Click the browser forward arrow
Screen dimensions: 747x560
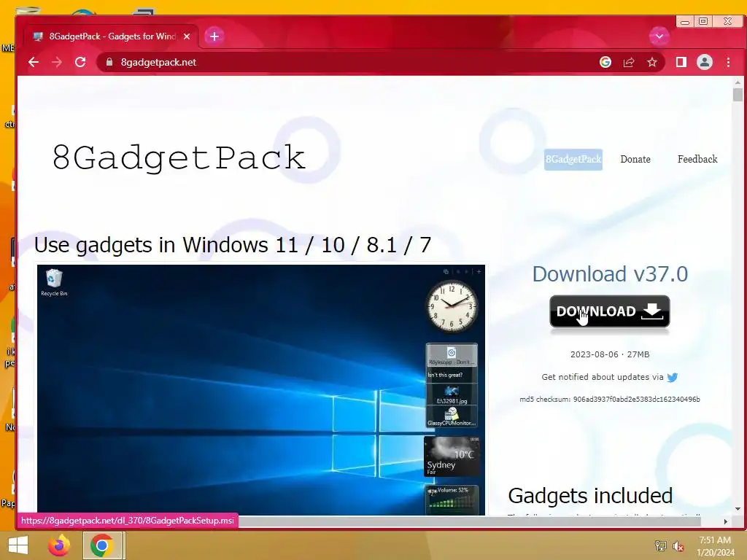(57, 63)
